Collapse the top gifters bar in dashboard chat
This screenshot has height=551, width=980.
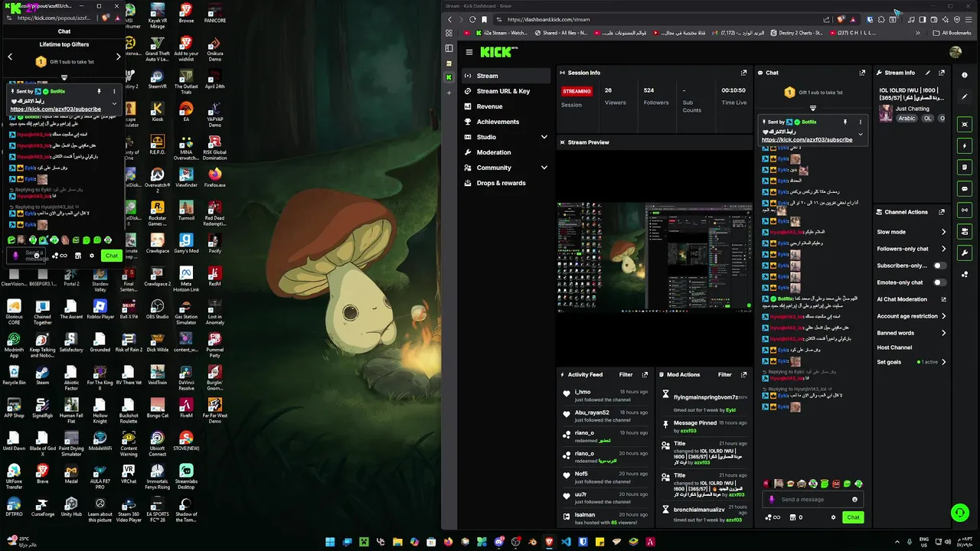point(813,108)
